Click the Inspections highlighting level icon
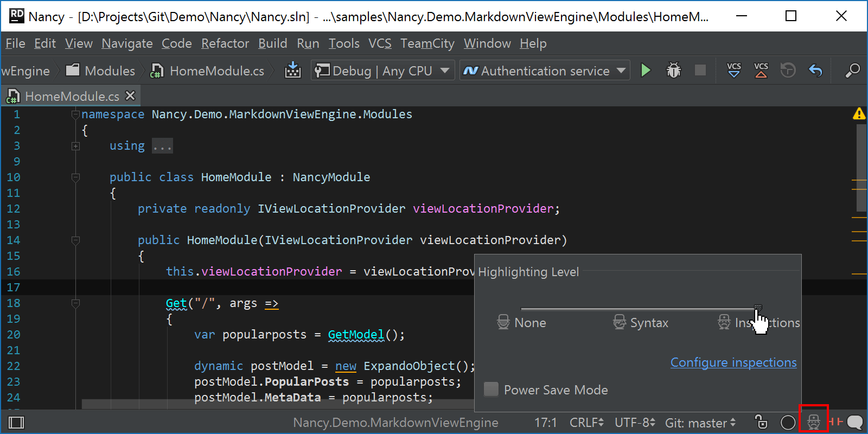The height and width of the screenshot is (434, 868). 724,322
